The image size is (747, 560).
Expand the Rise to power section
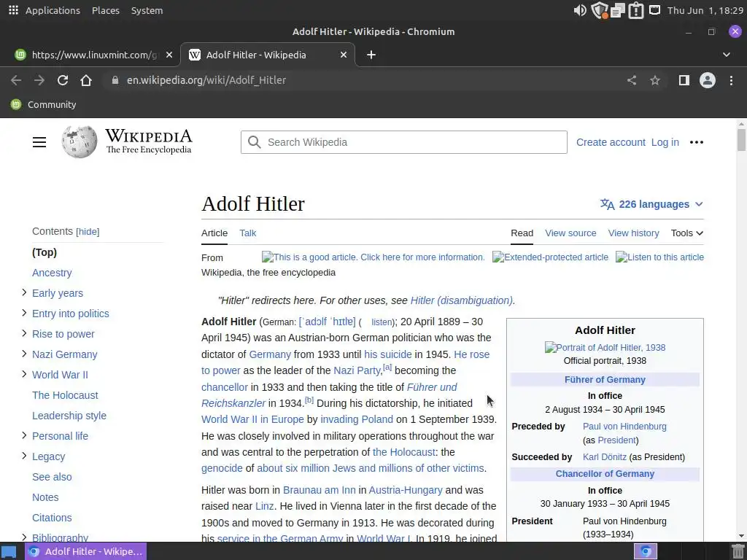[24, 333]
